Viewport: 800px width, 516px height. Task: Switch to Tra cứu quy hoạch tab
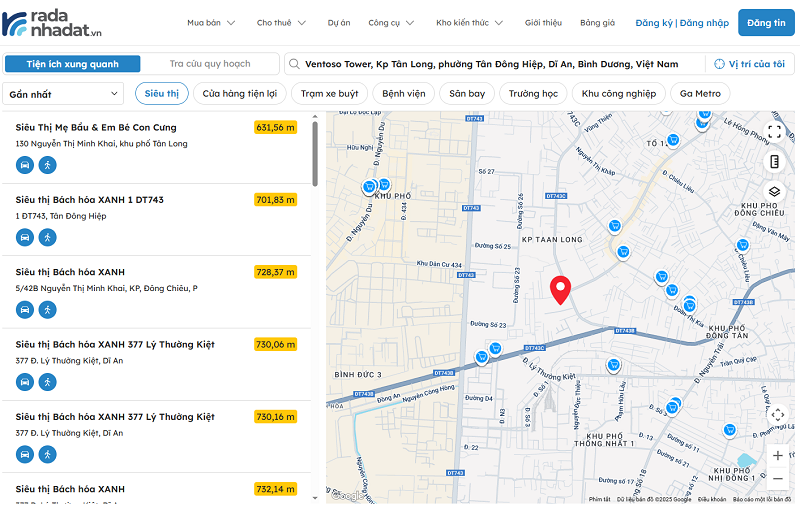210,64
